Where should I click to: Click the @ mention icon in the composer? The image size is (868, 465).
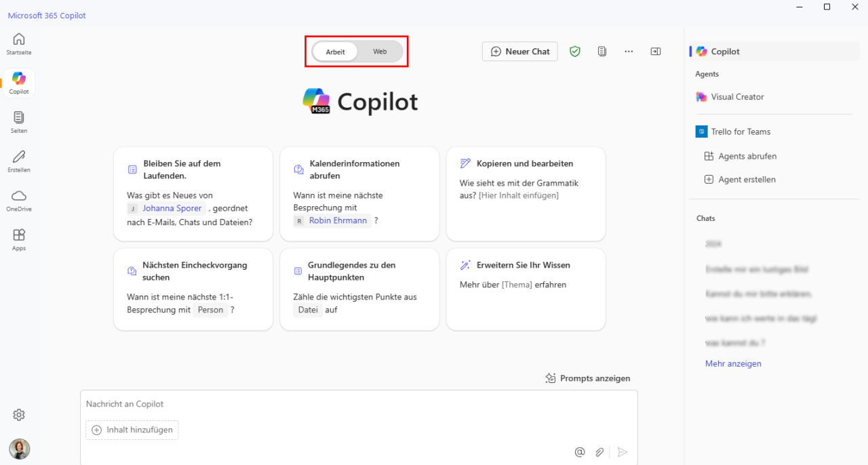tap(580, 451)
